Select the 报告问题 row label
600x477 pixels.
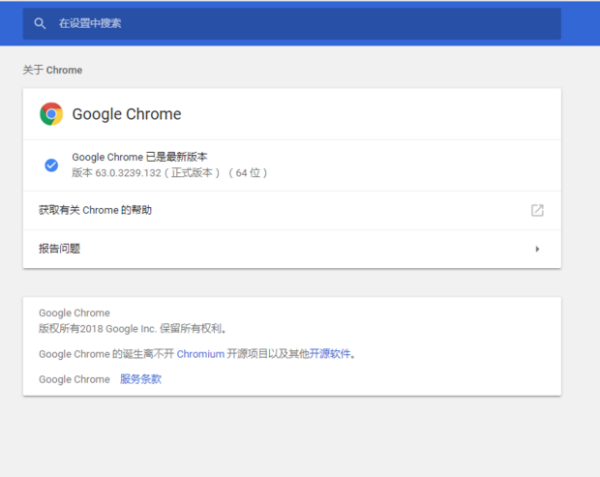click(59, 249)
